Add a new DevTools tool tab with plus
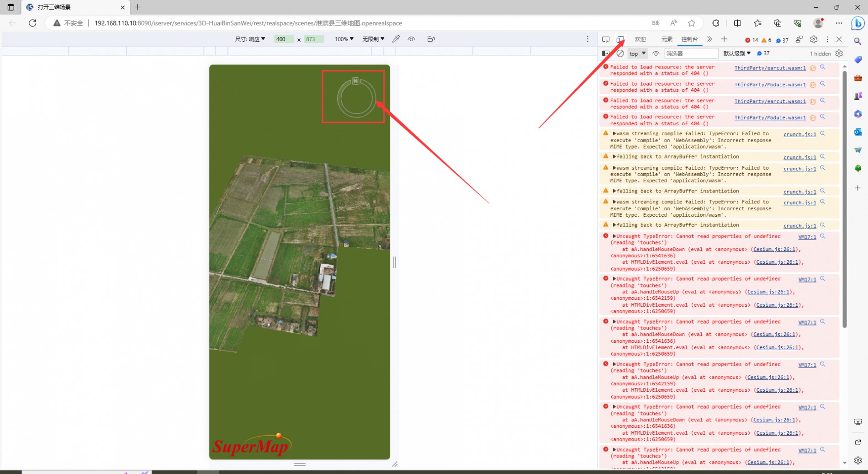Image resolution: width=868 pixels, height=474 pixels. coord(724,39)
